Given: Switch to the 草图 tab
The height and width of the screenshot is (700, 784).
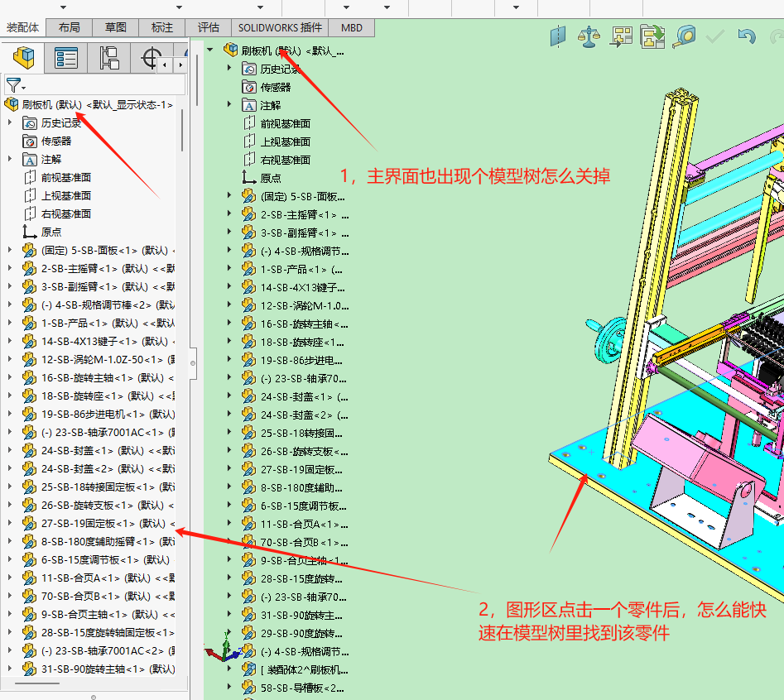Looking at the screenshot, I should pos(116,27).
